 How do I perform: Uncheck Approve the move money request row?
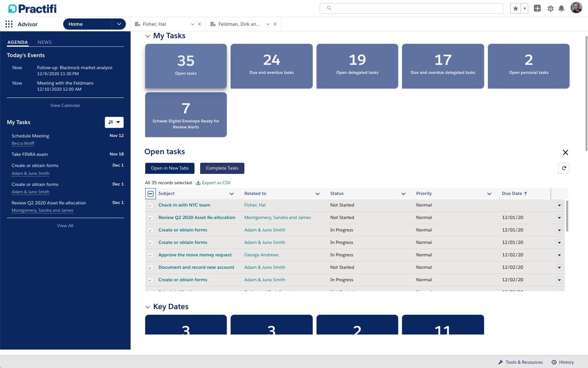150,255
